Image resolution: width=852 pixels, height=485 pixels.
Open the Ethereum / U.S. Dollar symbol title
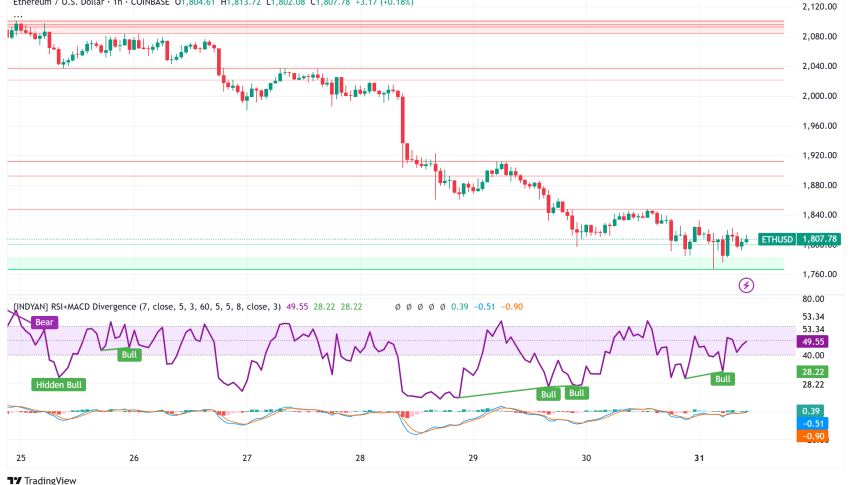click(x=60, y=3)
